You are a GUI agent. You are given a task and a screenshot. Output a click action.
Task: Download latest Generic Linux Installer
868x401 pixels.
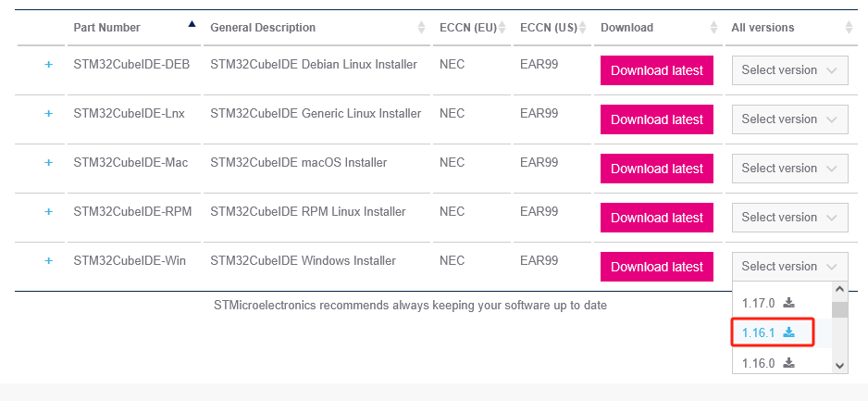point(656,119)
